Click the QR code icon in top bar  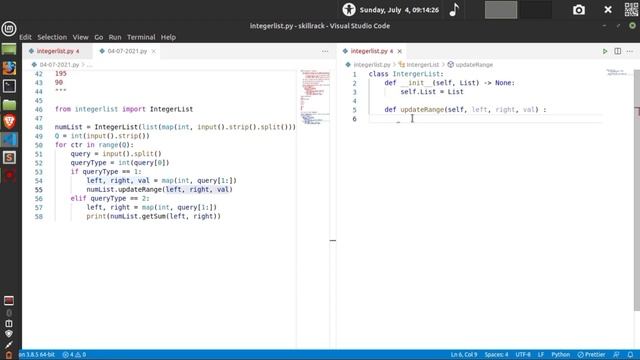click(x=631, y=9)
